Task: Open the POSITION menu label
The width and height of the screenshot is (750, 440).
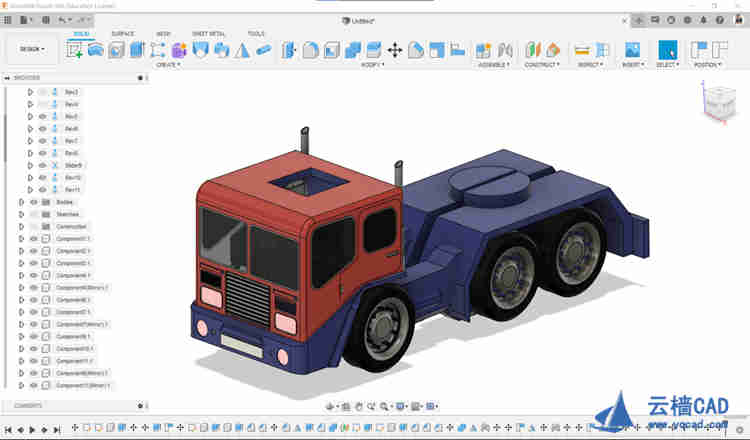Action: (x=707, y=65)
